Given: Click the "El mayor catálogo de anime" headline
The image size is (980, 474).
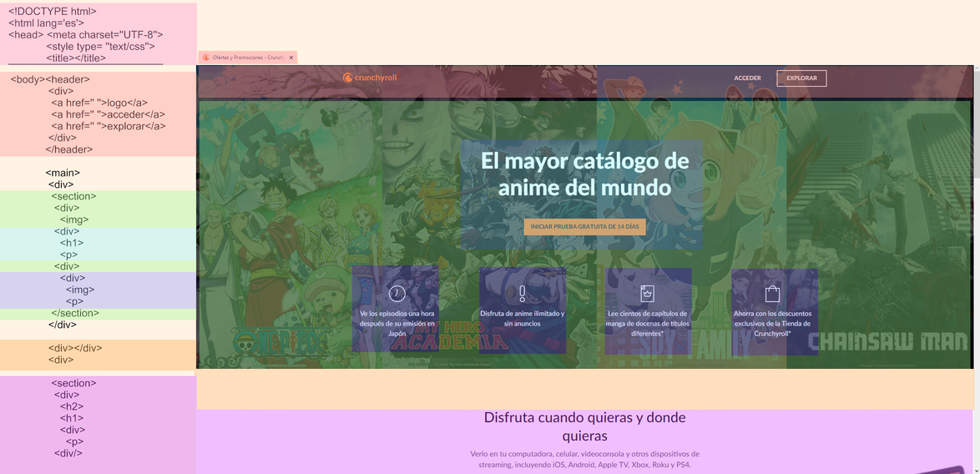Looking at the screenshot, I should 584,174.
